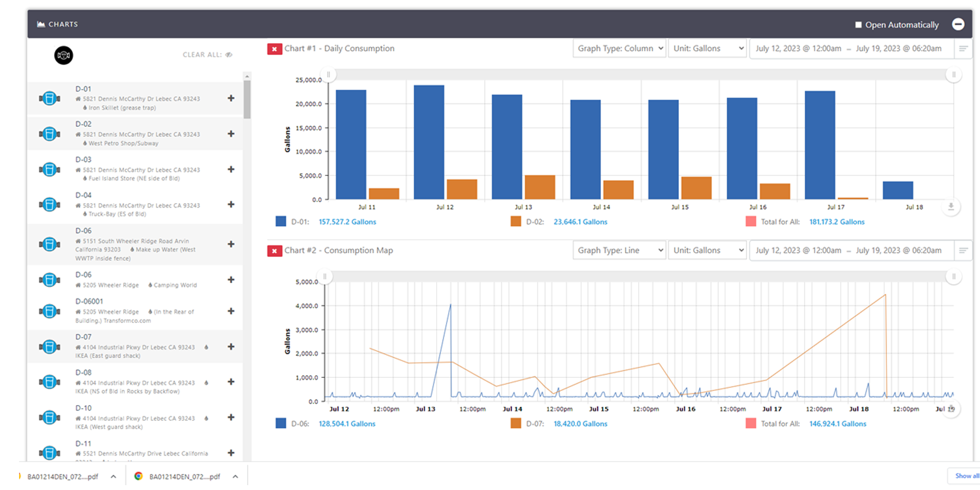Toggle Total for All legend in Chart #1
This screenshot has width=980, height=490.
tap(751, 222)
